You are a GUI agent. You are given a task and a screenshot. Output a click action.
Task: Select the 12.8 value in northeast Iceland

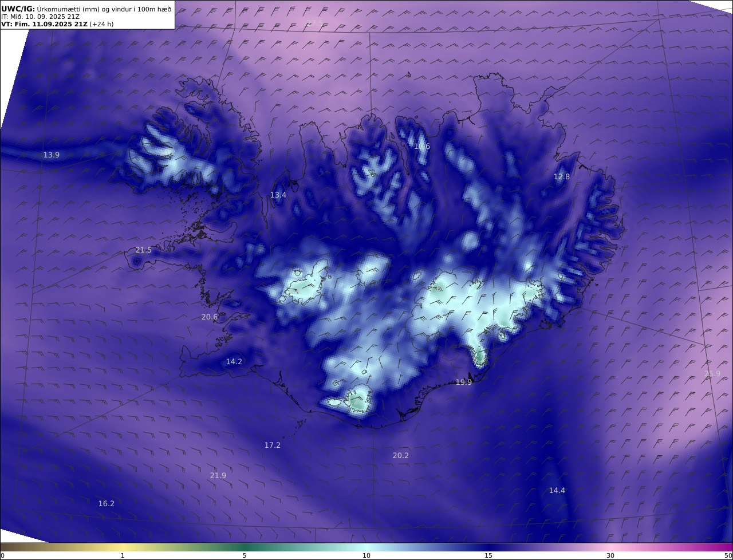point(562,177)
